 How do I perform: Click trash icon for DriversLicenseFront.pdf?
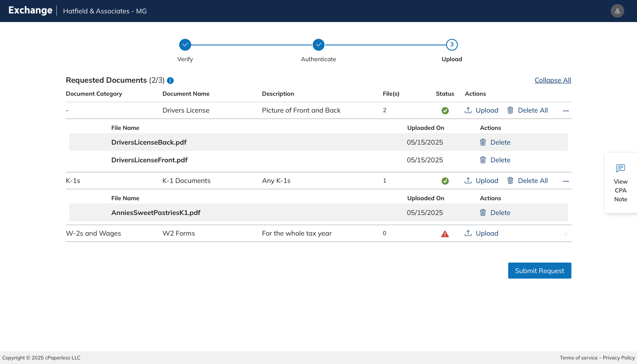click(483, 160)
